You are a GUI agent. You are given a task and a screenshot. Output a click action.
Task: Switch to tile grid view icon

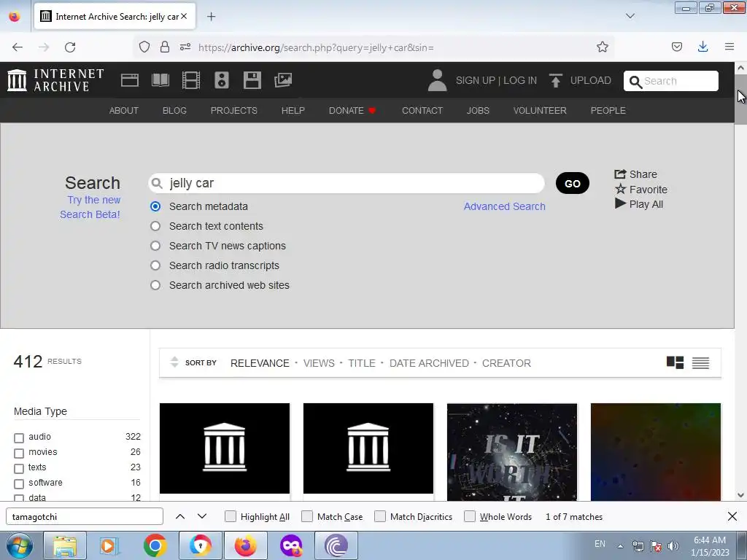(x=675, y=363)
